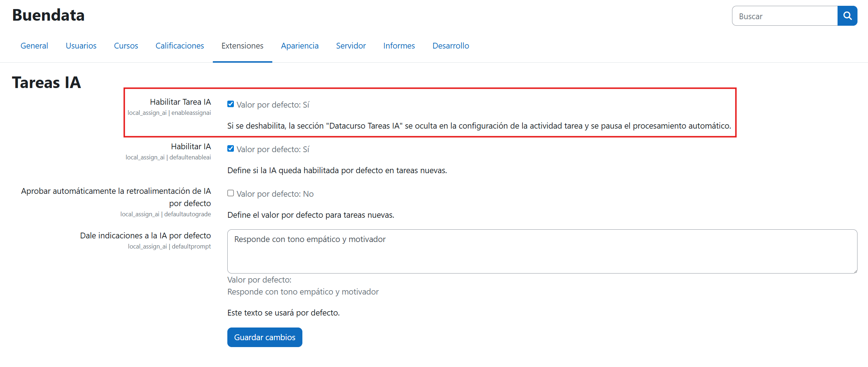Screen dimensions: 868x367
Task: Switch to the Extensiones tab
Action: point(242,46)
